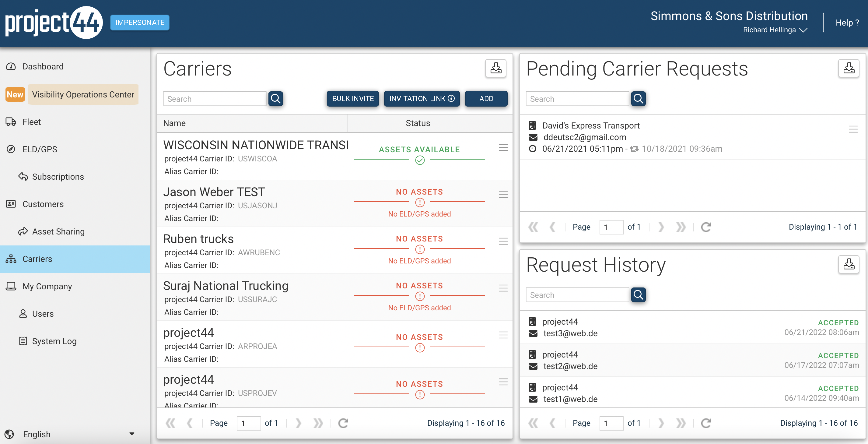The image size is (868, 444).
Task: Go to next page of Request History
Action: click(x=661, y=423)
